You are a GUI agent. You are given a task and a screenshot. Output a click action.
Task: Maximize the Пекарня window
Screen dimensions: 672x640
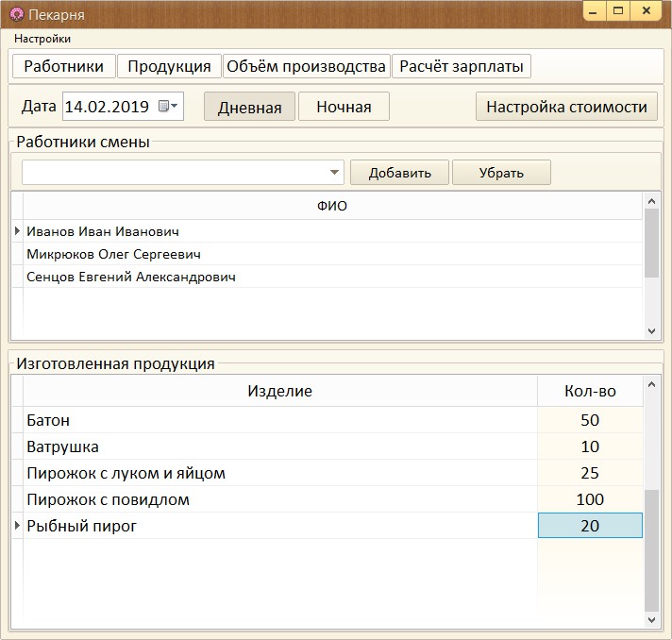tap(618, 11)
